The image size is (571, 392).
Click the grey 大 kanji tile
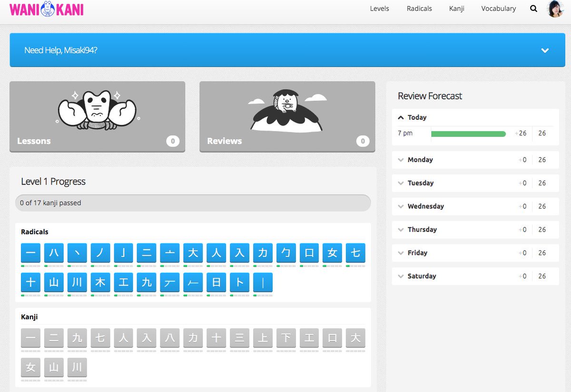[x=355, y=338]
